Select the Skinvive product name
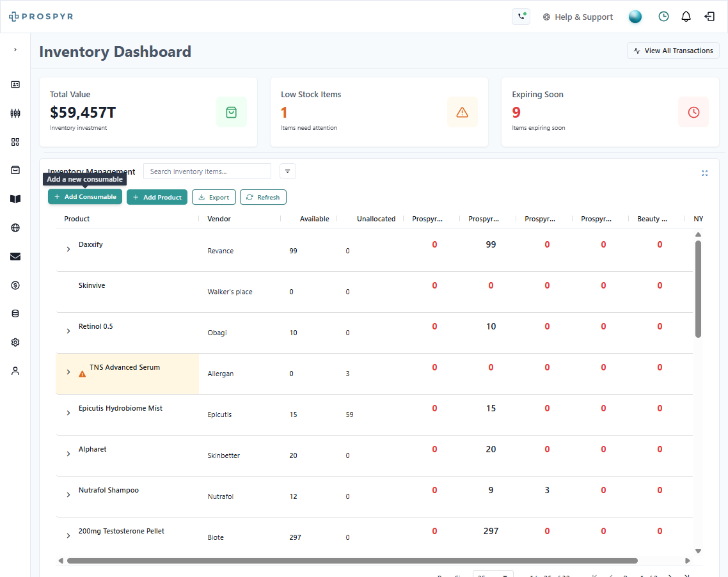This screenshot has height=577, width=728. [x=91, y=285]
